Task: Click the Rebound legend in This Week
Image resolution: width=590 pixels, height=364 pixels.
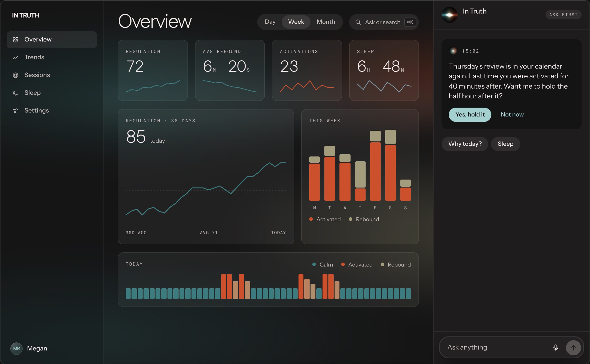Action: coord(364,219)
